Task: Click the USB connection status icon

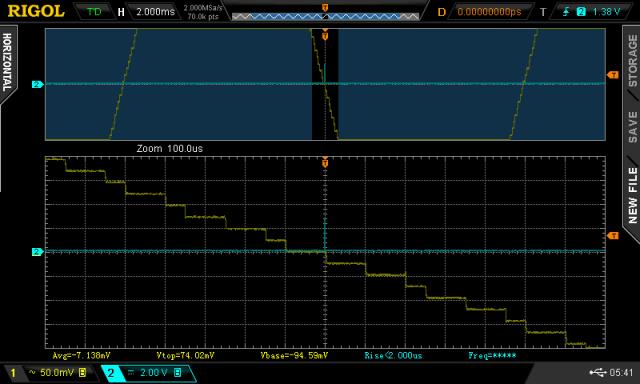Action: tap(598, 372)
